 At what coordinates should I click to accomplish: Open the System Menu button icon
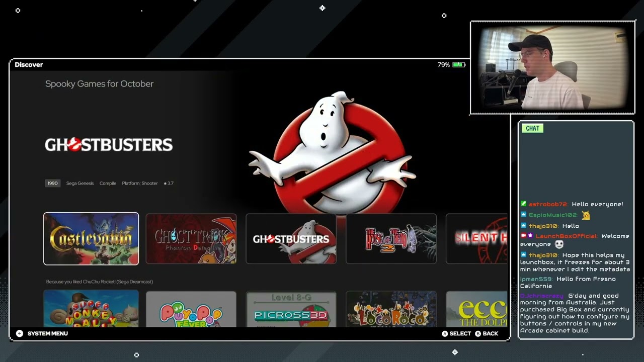pos(19,333)
